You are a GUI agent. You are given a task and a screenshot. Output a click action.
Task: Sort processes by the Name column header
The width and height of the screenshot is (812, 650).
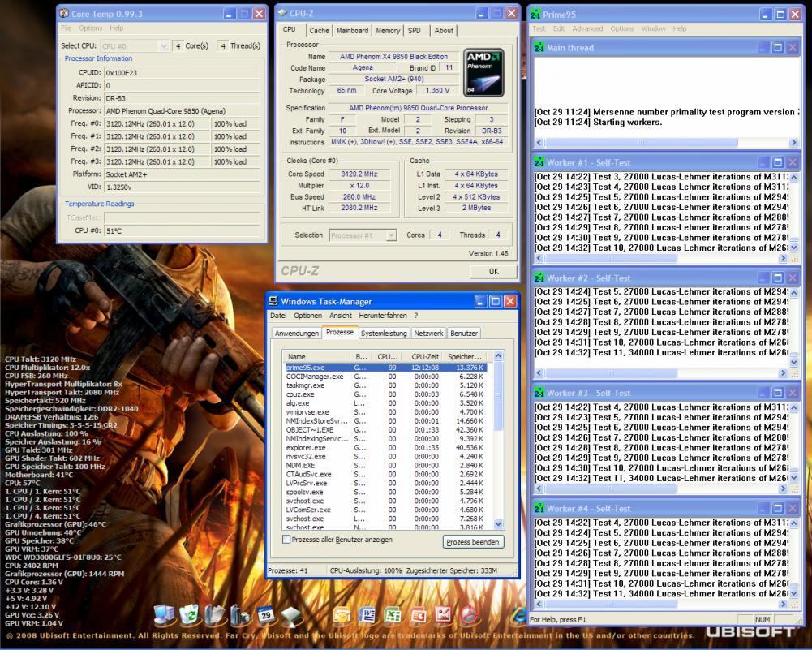point(318,356)
